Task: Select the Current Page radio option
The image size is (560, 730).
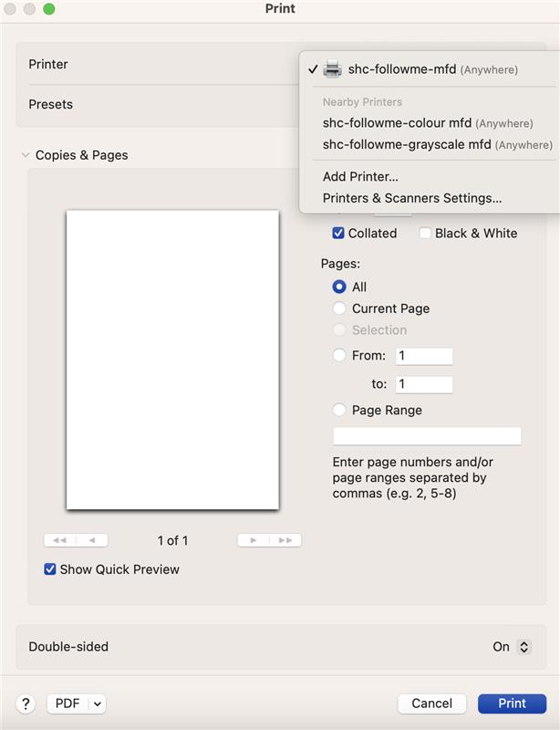Action: coord(339,308)
